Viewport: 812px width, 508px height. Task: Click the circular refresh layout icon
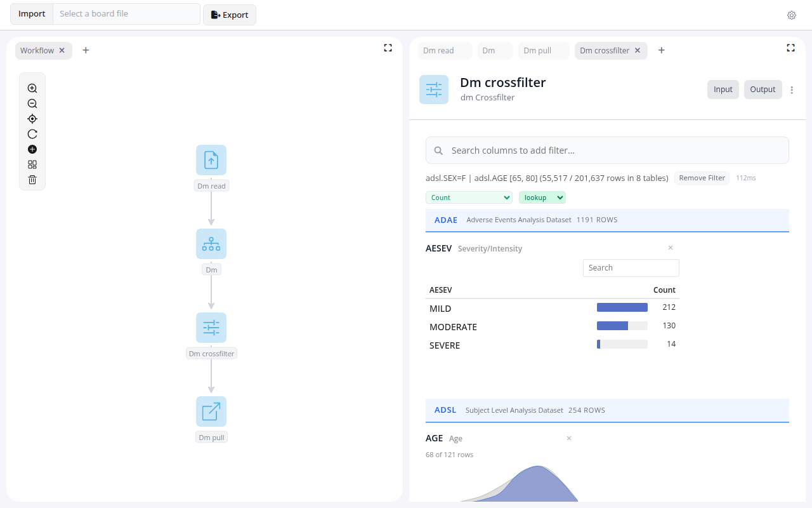pyautogui.click(x=32, y=134)
